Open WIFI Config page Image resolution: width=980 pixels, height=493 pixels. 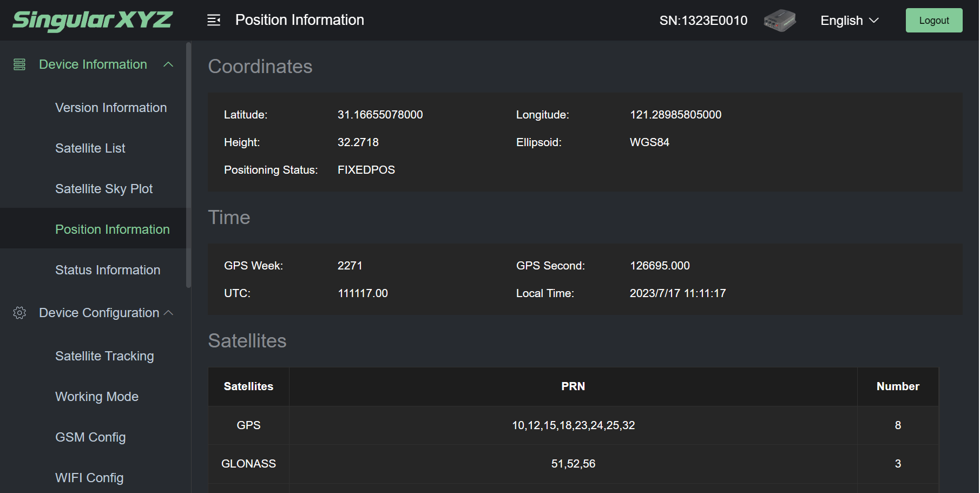click(x=89, y=478)
